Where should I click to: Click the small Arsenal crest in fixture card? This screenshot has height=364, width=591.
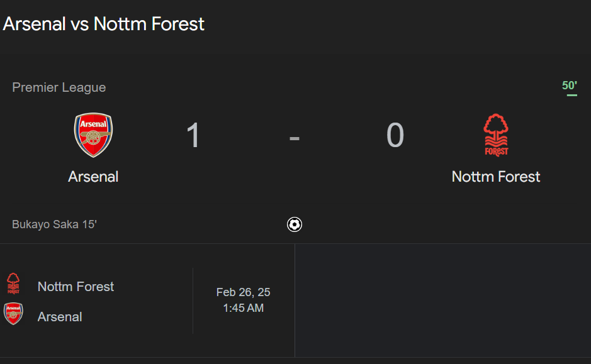[13, 314]
